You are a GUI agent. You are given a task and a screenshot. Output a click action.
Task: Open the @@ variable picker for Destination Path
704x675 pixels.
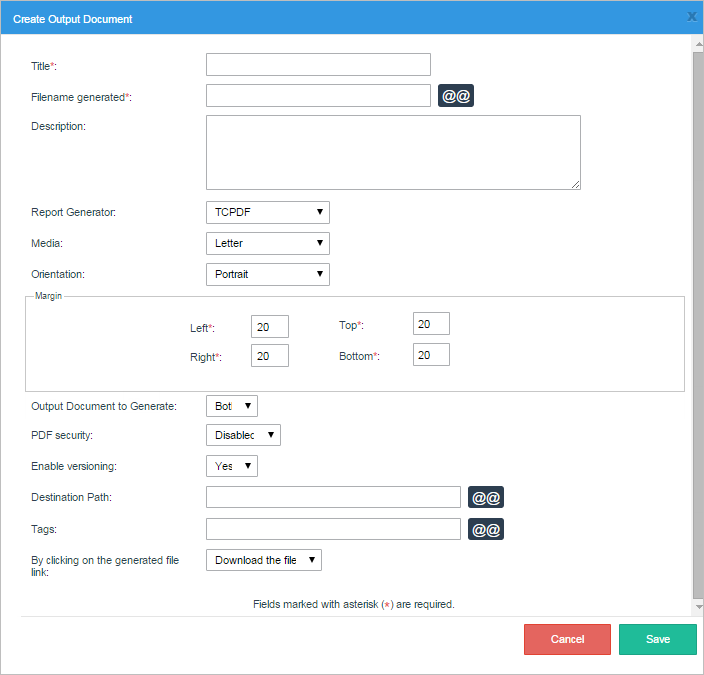(485, 498)
